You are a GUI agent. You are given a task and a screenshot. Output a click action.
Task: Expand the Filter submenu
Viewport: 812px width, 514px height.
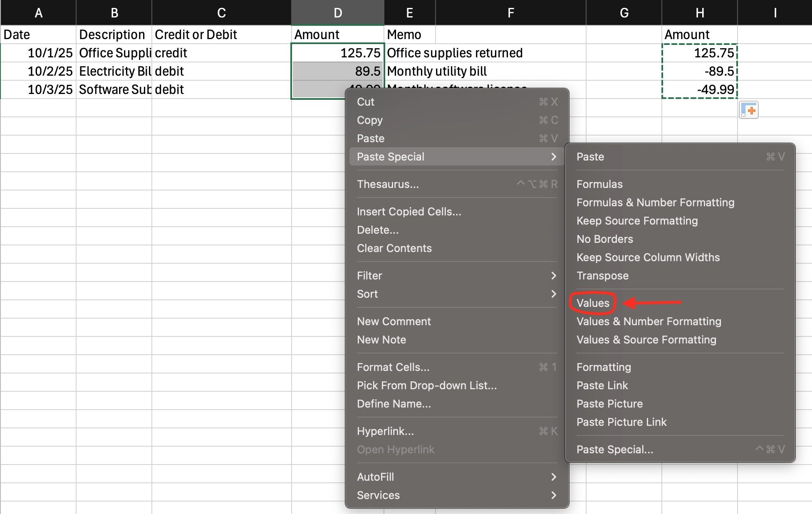point(457,276)
